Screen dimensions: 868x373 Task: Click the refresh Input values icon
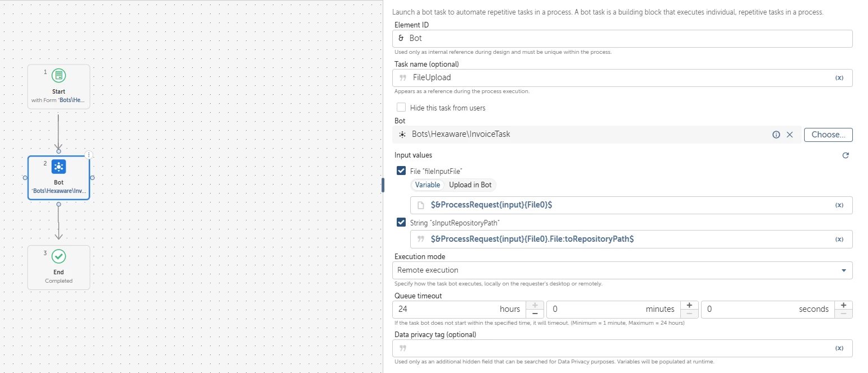click(x=846, y=155)
